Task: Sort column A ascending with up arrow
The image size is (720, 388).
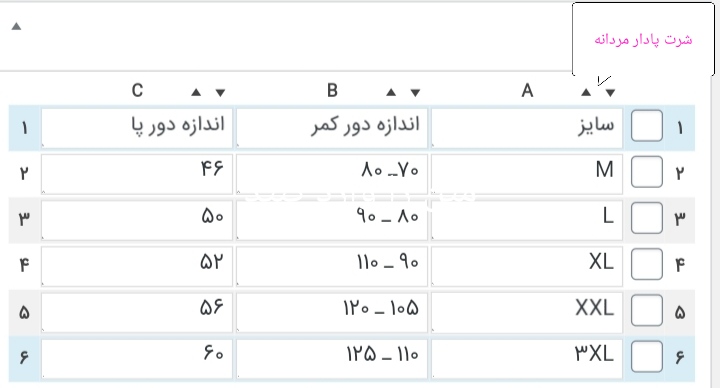Action: coord(586,92)
